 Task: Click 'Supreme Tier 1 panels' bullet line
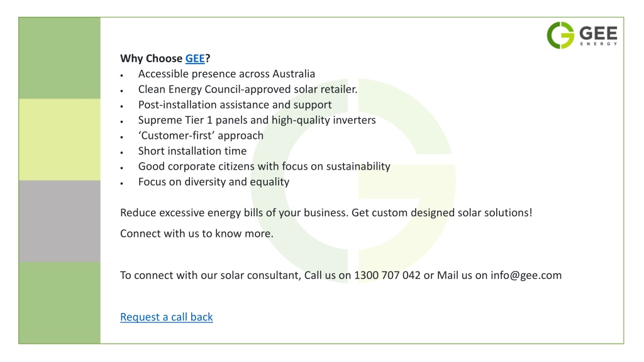257,120
